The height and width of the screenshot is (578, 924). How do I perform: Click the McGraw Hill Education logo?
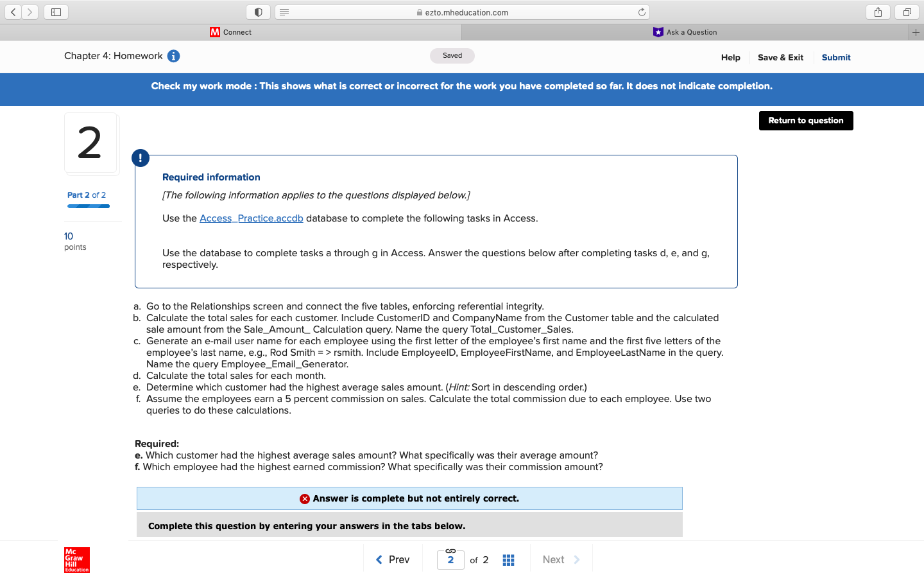point(76,560)
